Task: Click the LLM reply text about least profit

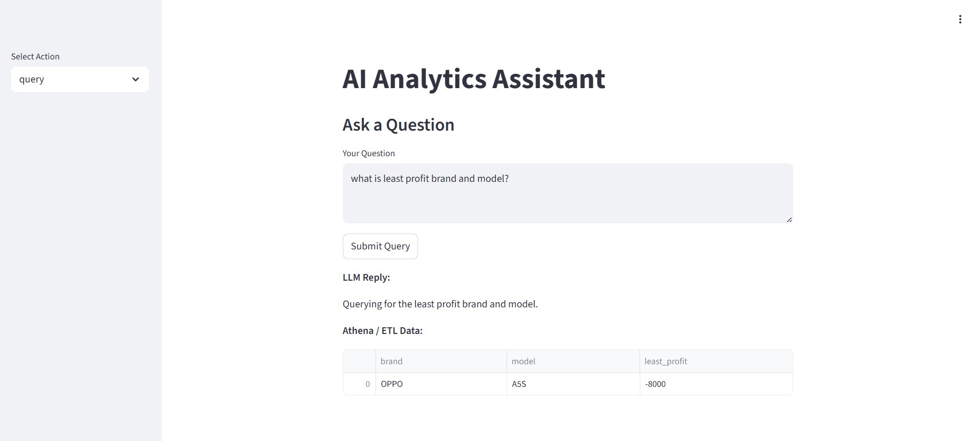Action: tap(440, 304)
